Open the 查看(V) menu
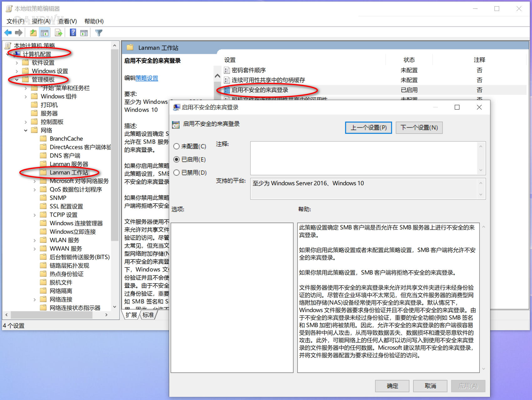This screenshot has height=400, width=532. (x=67, y=21)
